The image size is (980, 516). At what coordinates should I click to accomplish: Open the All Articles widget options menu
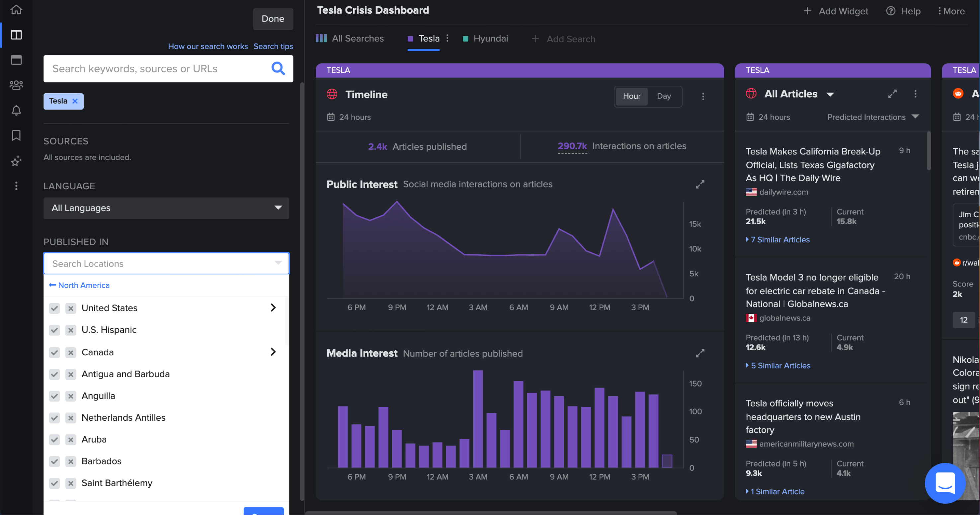(x=915, y=94)
